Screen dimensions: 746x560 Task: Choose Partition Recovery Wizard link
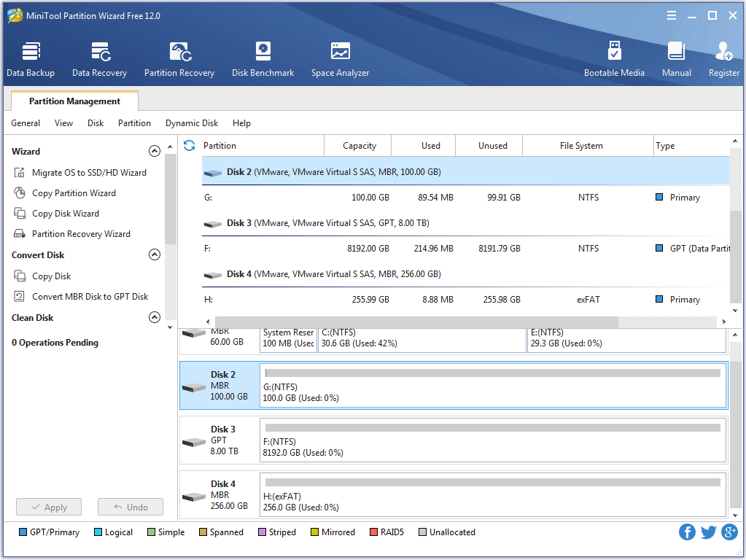[82, 234]
